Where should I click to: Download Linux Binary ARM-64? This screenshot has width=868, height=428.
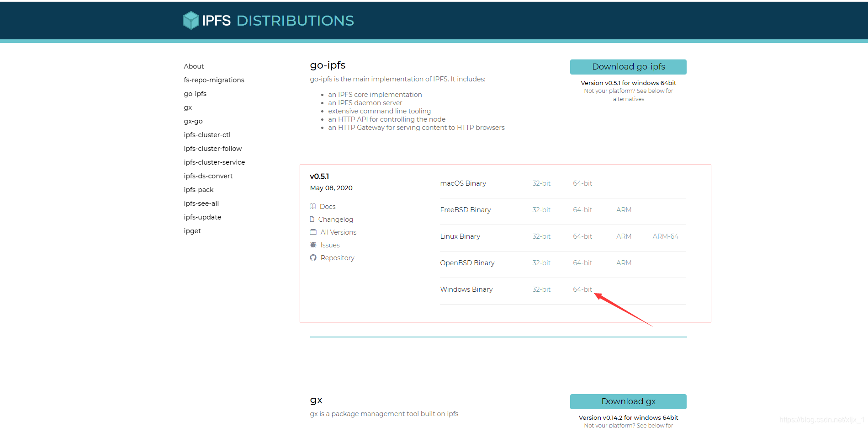(x=666, y=236)
